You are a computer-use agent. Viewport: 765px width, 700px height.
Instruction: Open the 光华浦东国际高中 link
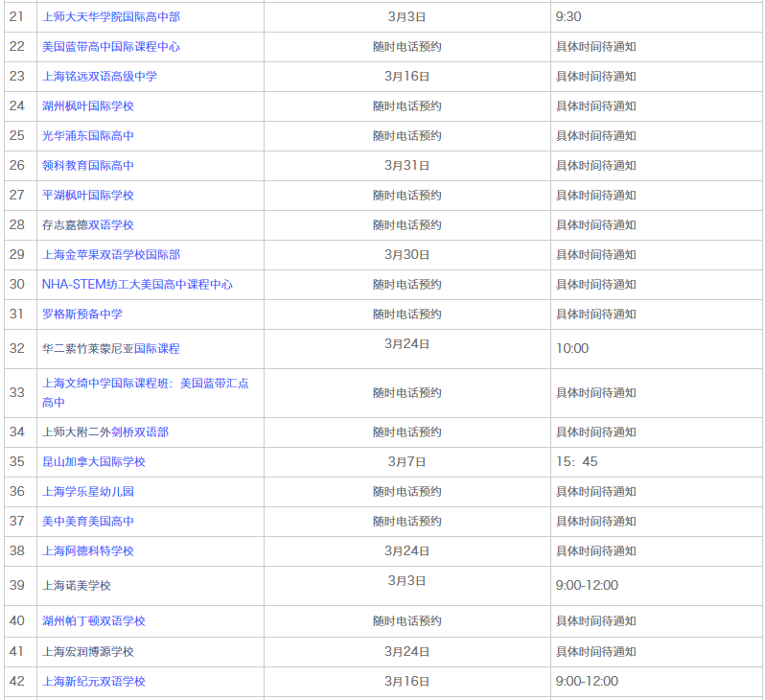(88, 136)
